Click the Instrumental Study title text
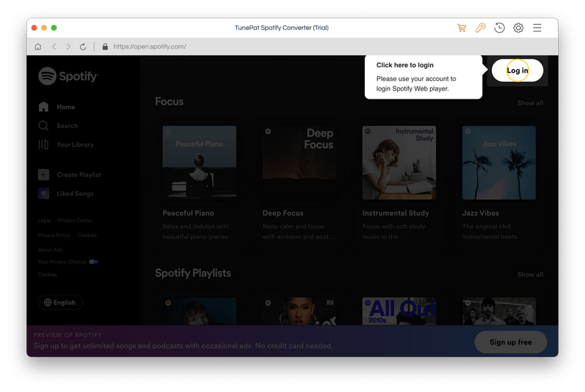This screenshot has height=392, width=585. tap(396, 213)
